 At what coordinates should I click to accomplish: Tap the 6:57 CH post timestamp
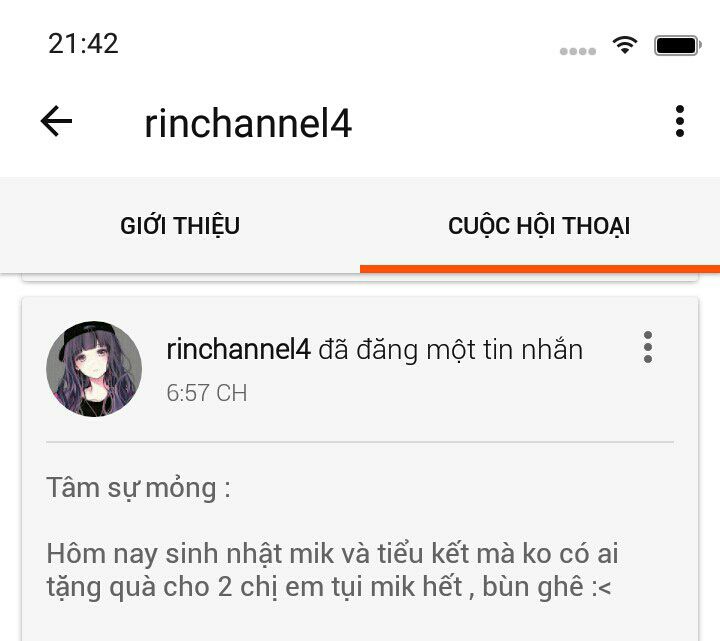pos(207,393)
